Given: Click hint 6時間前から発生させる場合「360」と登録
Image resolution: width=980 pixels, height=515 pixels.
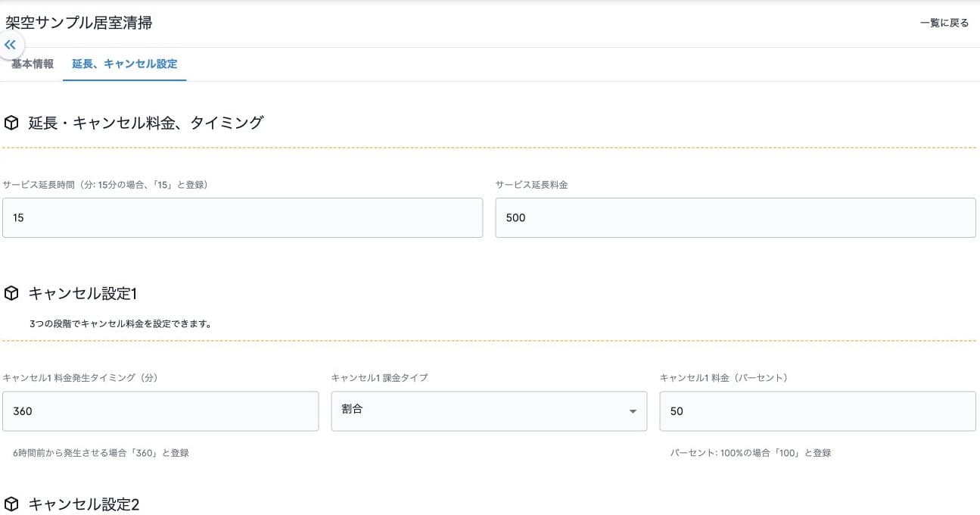Looking at the screenshot, I should (x=101, y=453).
